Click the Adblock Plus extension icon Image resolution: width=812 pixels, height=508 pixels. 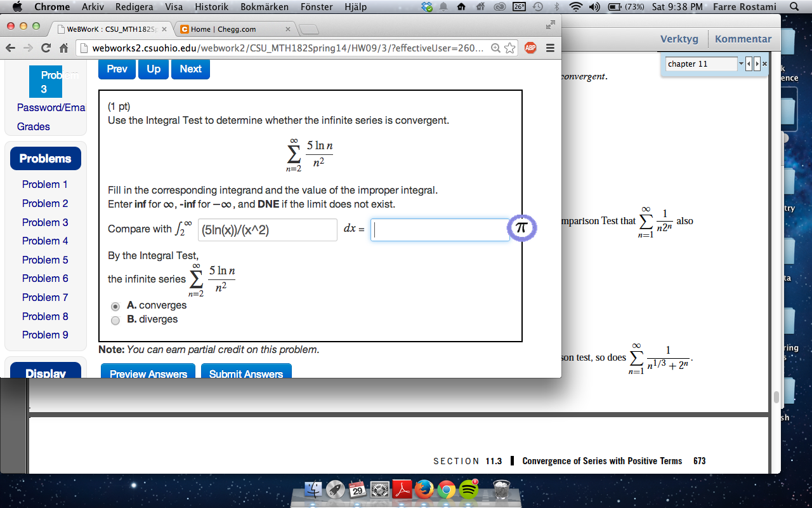pyautogui.click(x=530, y=48)
